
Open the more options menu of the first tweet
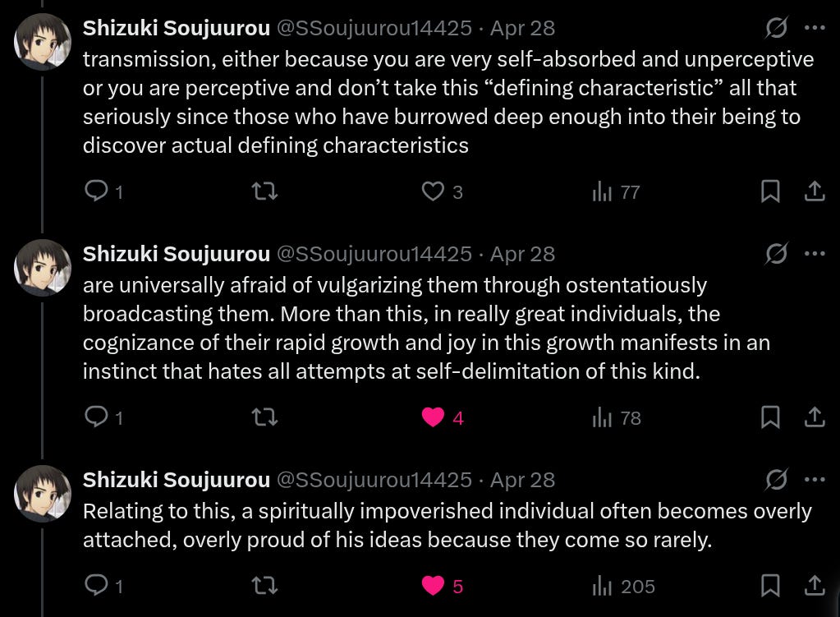point(815,28)
